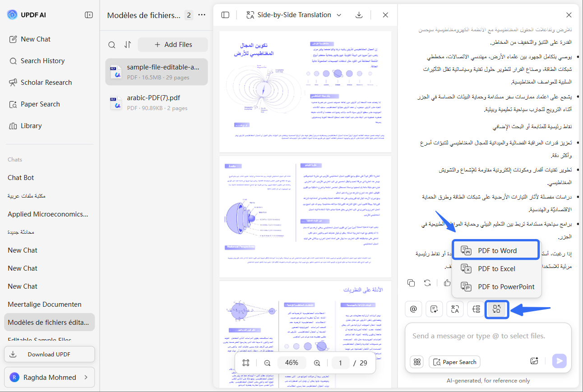Image resolution: width=583 pixels, height=392 pixels.
Task: Click the Add Files button
Action: coord(173,45)
